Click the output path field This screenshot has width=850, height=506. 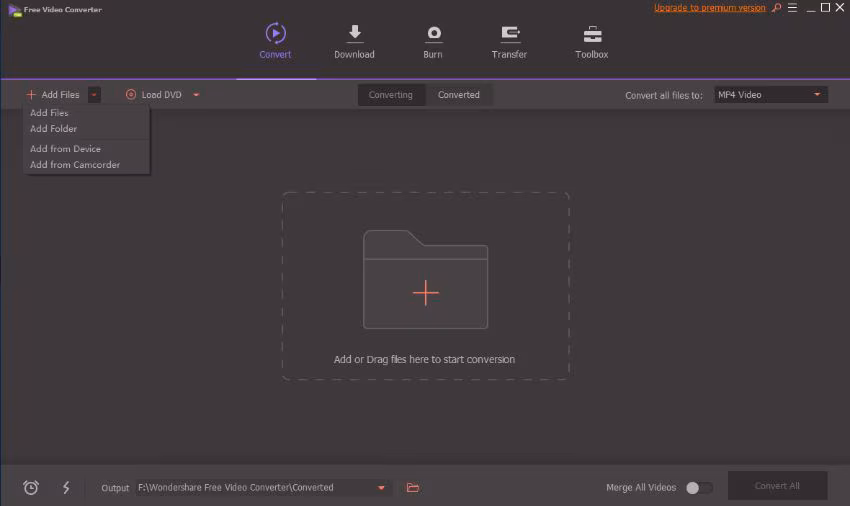(262, 488)
